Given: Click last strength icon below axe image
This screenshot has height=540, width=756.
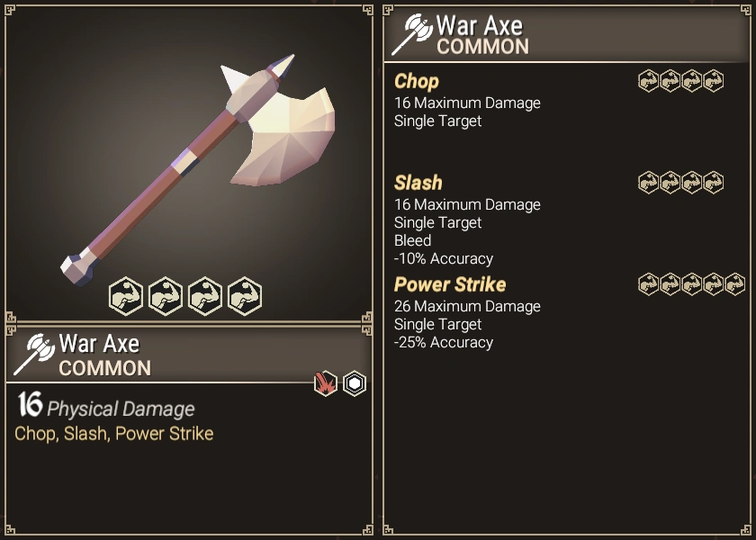Looking at the screenshot, I should coord(245,296).
